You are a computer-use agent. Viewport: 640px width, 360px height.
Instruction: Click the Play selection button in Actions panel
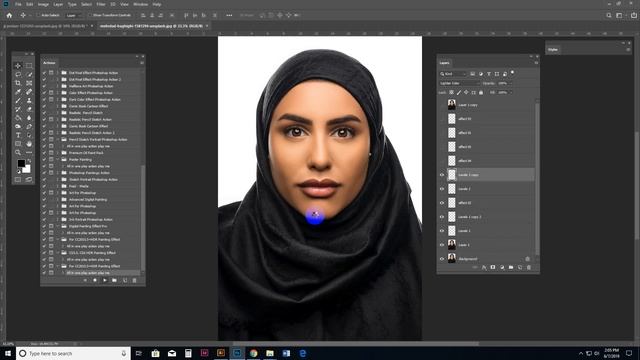pos(104,280)
